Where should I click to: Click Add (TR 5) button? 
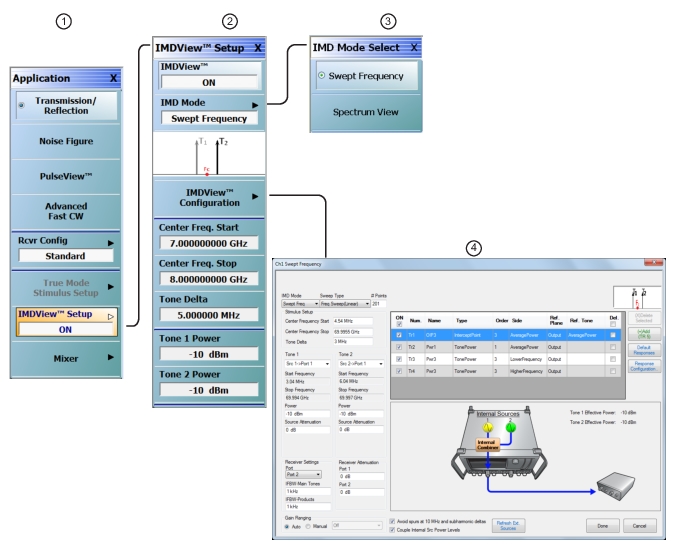pos(644,334)
